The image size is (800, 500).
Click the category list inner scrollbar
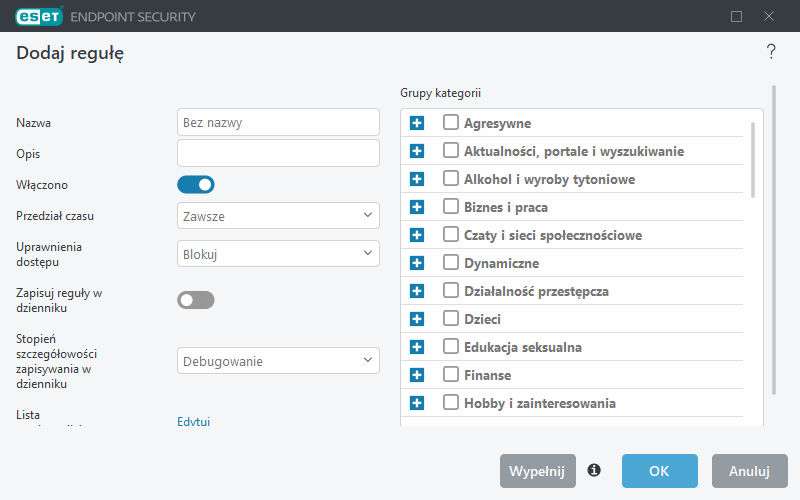753,160
